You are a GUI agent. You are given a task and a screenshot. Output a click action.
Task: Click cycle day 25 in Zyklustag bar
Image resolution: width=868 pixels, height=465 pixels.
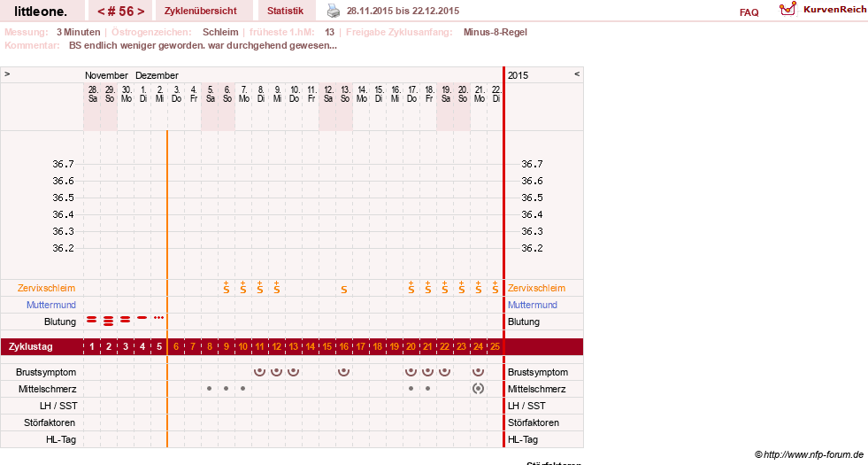[x=495, y=347]
